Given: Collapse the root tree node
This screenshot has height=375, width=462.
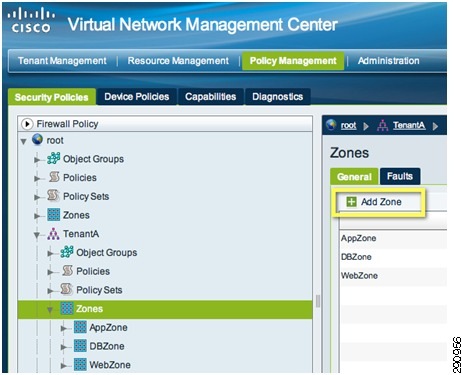Looking at the screenshot, I should pos(23,141).
